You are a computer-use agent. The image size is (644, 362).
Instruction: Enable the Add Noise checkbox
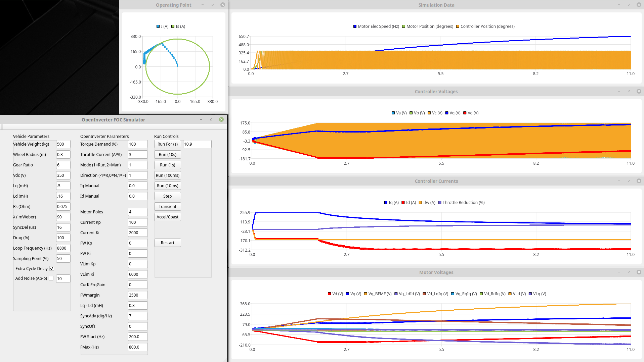click(51, 278)
